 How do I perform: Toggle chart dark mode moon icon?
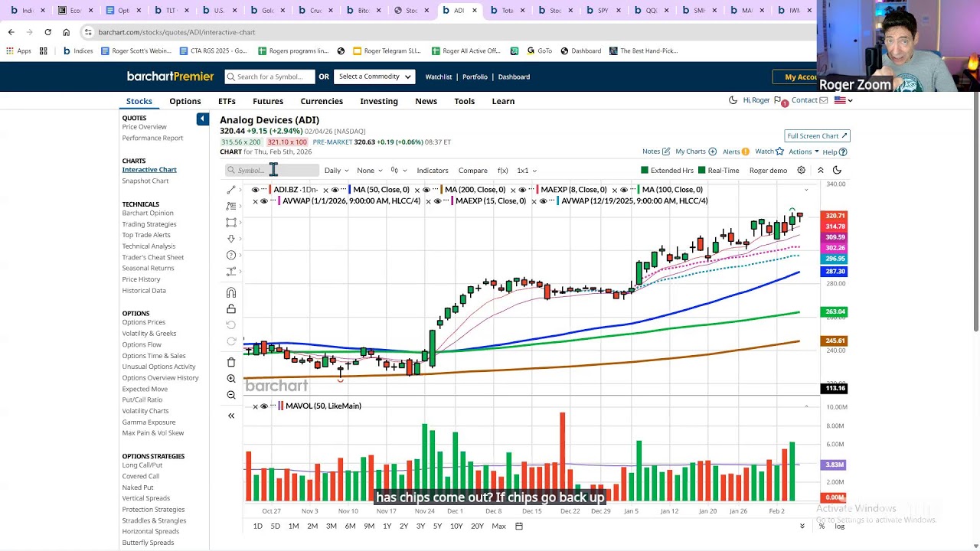(x=837, y=171)
